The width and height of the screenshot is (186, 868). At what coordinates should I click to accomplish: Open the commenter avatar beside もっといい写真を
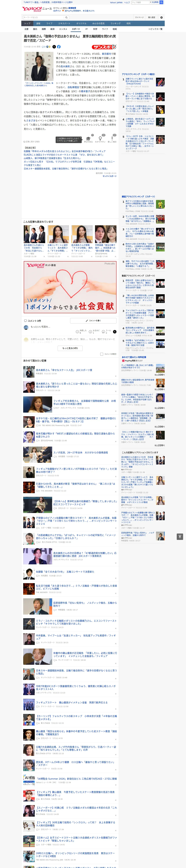[x=26, y=327]
